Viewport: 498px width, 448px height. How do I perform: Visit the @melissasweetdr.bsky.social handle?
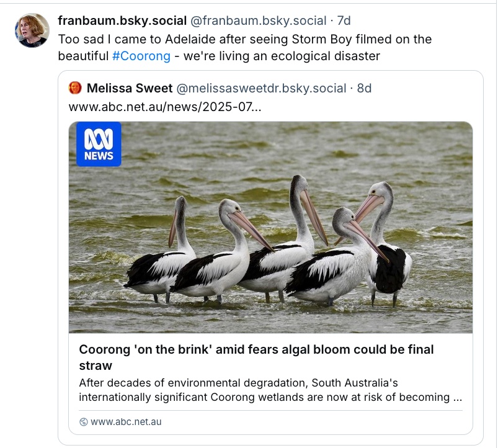261,88
